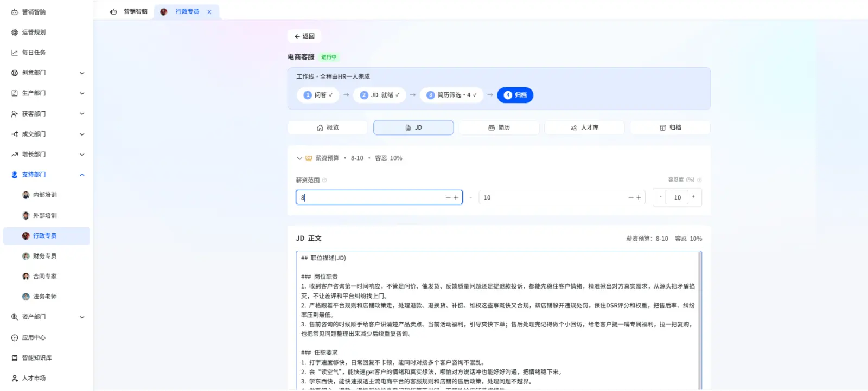Open the 归档 tab
This screenshot has height=391, width=868.
click(x=670, y=127)
